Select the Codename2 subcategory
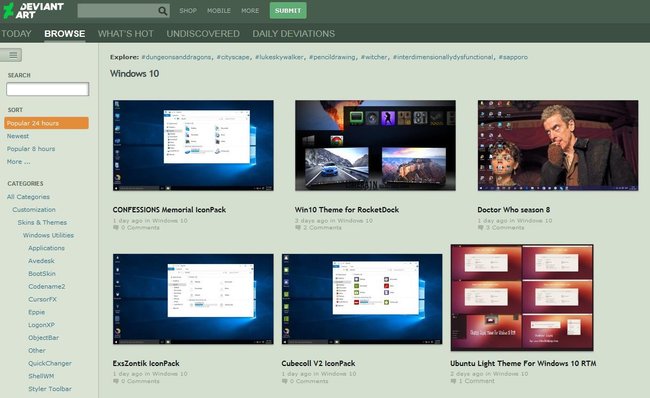Image resolution: width=650 pixels, height=398 pixels. point(46,287)
